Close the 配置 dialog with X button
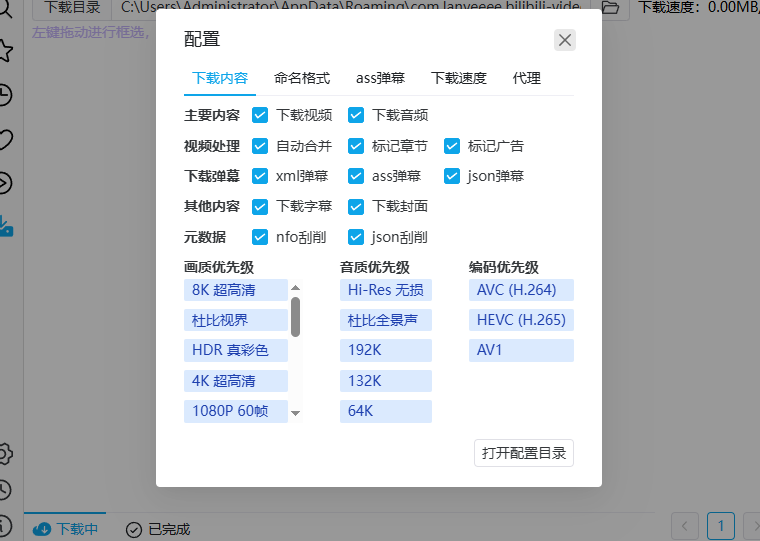This screenshot has height=541, width=760. pos(565,40)
